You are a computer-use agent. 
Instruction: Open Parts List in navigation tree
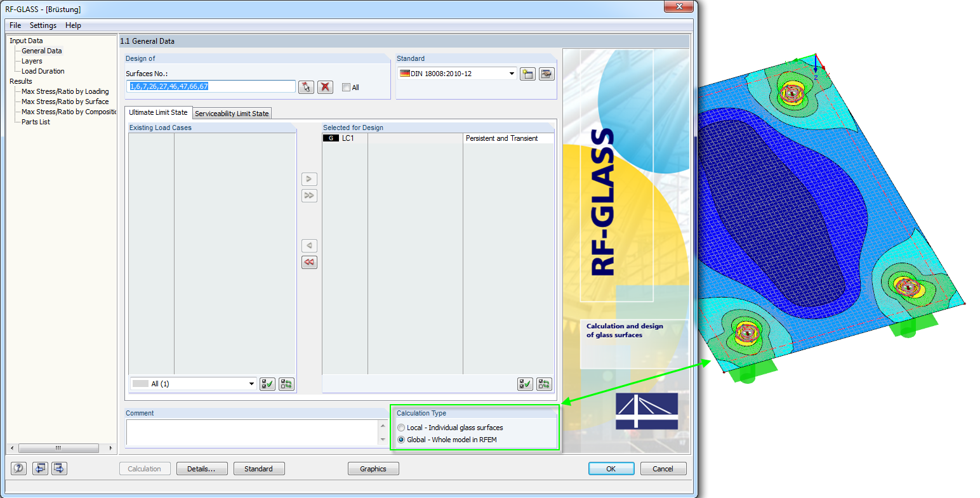[x=36, y=122]
